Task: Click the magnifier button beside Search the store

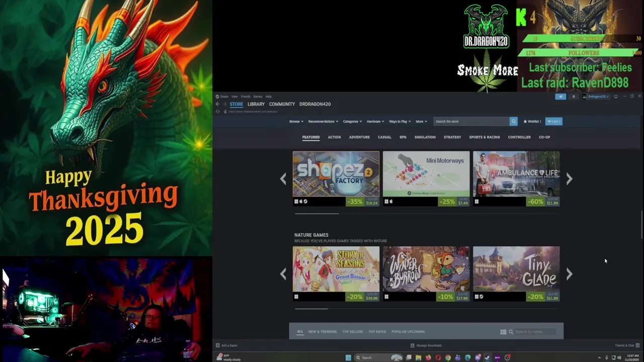Action: pos(513,121)
